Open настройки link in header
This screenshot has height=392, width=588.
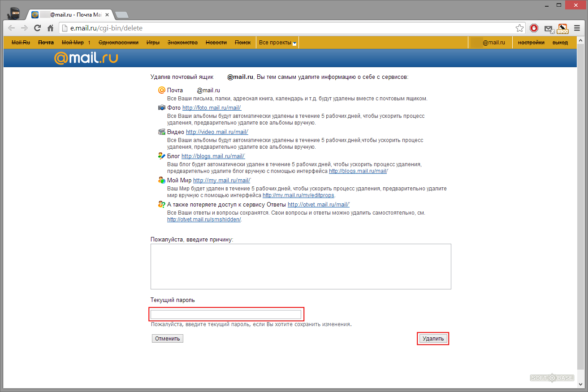click(531, 43)
